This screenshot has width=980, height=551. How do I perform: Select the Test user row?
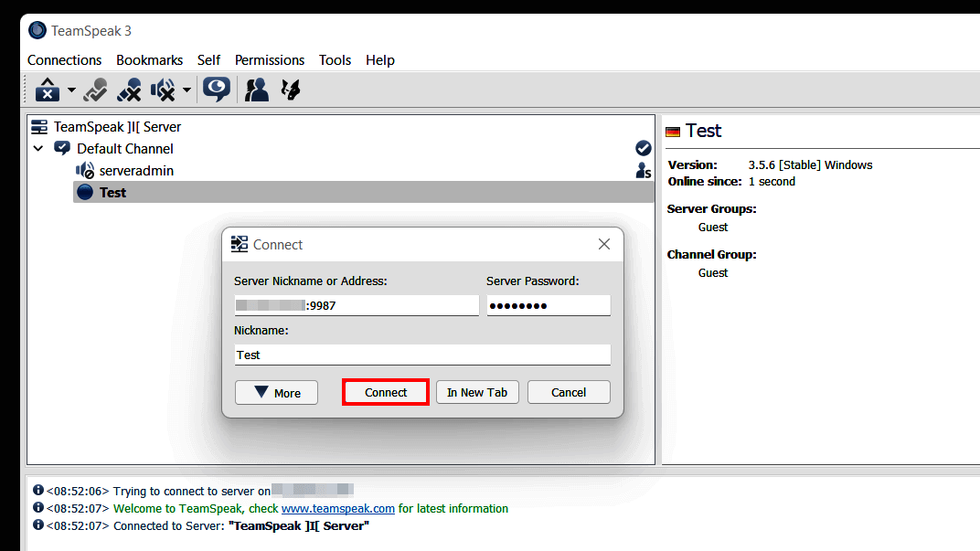(364, 193)
